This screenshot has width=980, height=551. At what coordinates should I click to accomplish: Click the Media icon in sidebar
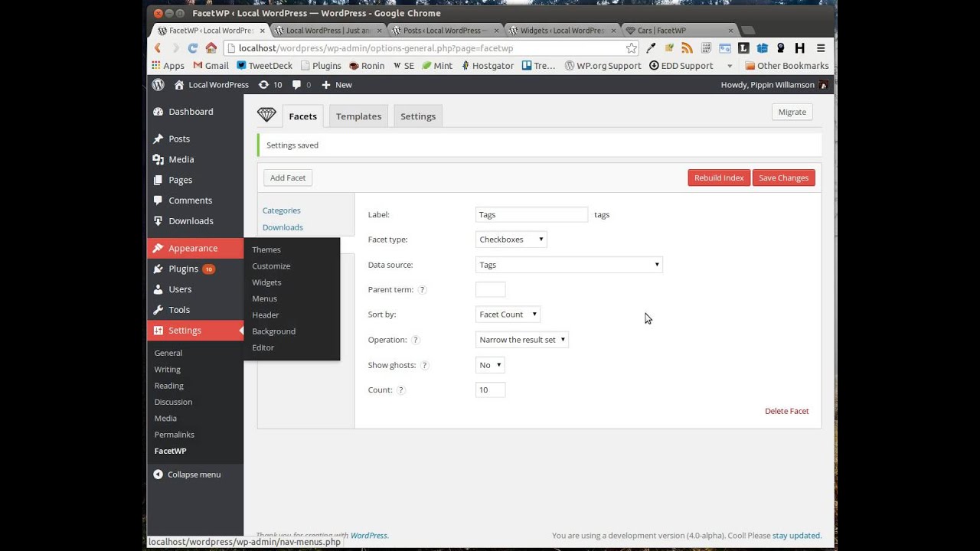coord(158,159)
